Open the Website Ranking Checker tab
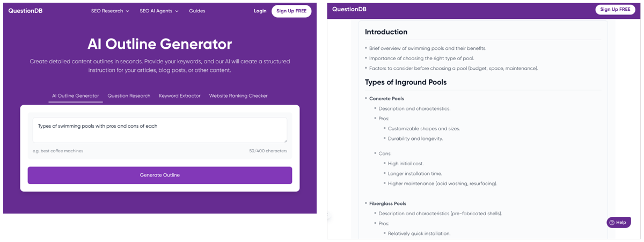 (238, 96)
